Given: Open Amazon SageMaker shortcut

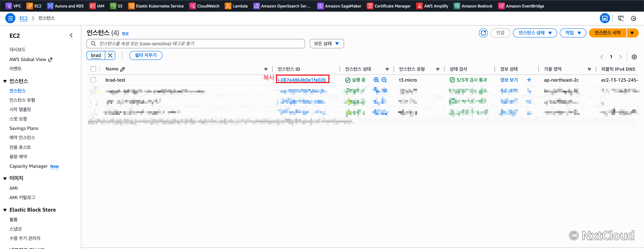Looking at the screenshot, I should (x=339, y=6).
